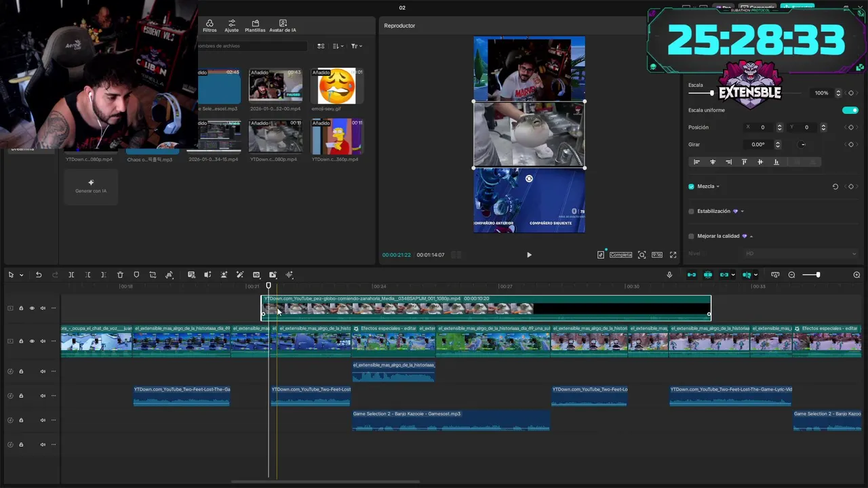868x488 pixels.
Task: Click the align horizontal center icon
Action: (x=713, y=162)
